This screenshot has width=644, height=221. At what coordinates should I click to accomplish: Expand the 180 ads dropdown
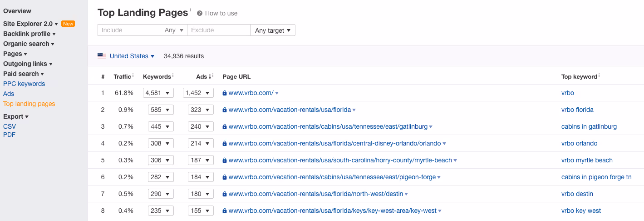[x=201, y=194]
